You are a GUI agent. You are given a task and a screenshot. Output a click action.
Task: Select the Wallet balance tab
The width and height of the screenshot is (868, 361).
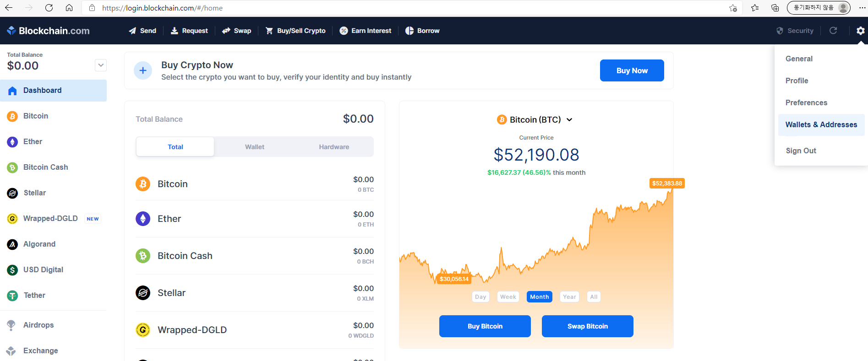point(255,147)
